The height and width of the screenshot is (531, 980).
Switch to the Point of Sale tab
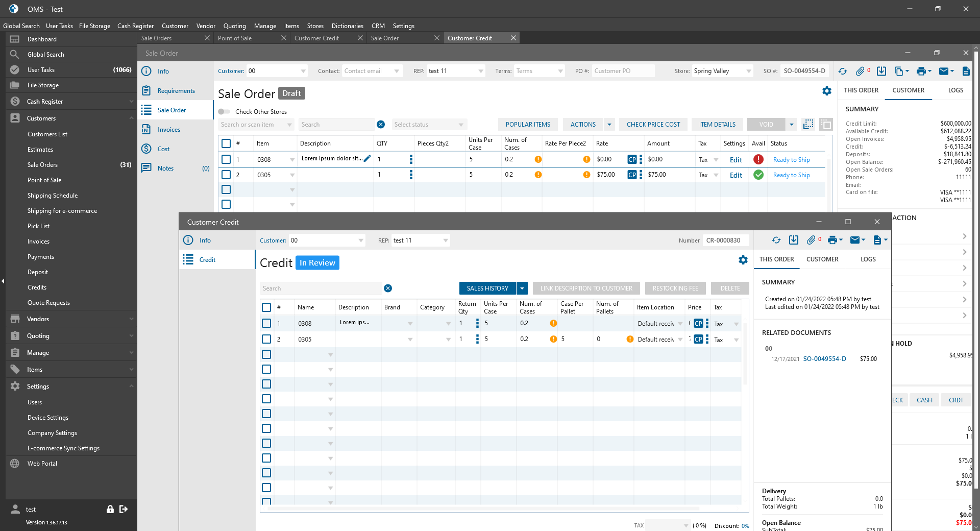235,38
